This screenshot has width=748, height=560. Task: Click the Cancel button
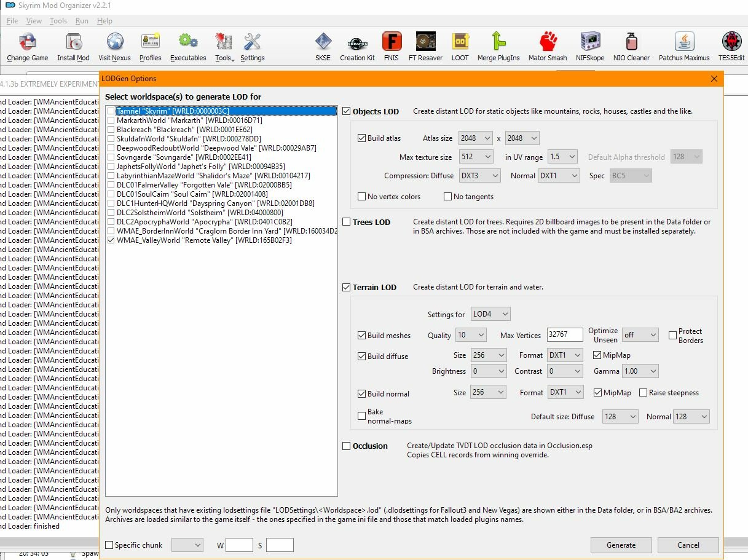click(688, 545)
